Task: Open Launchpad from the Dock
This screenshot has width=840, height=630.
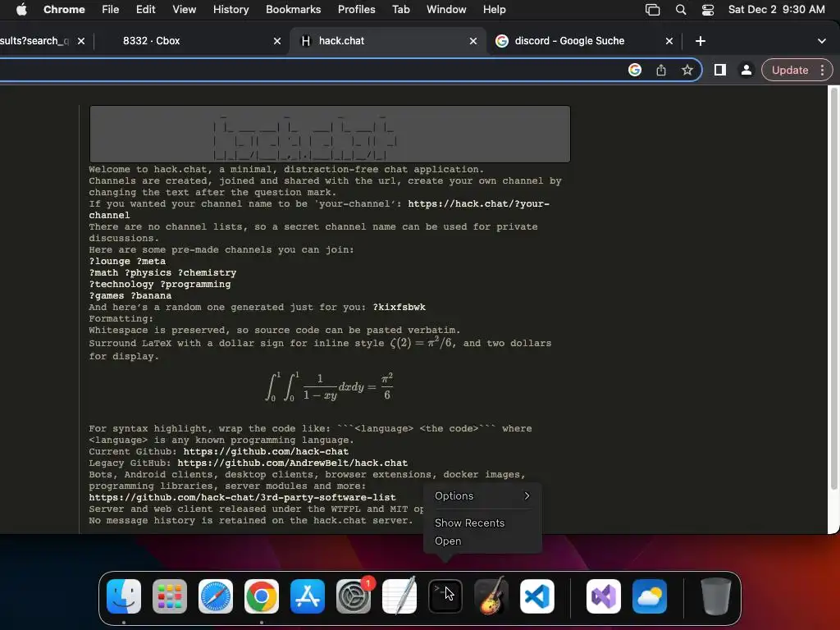Action: tap(170, 596)
